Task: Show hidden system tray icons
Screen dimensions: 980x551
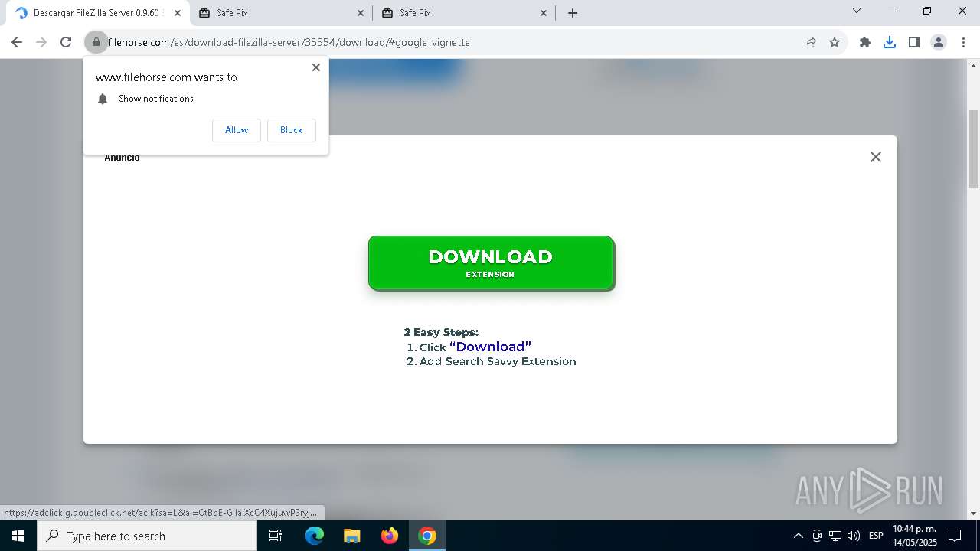Action: point(799,536)
